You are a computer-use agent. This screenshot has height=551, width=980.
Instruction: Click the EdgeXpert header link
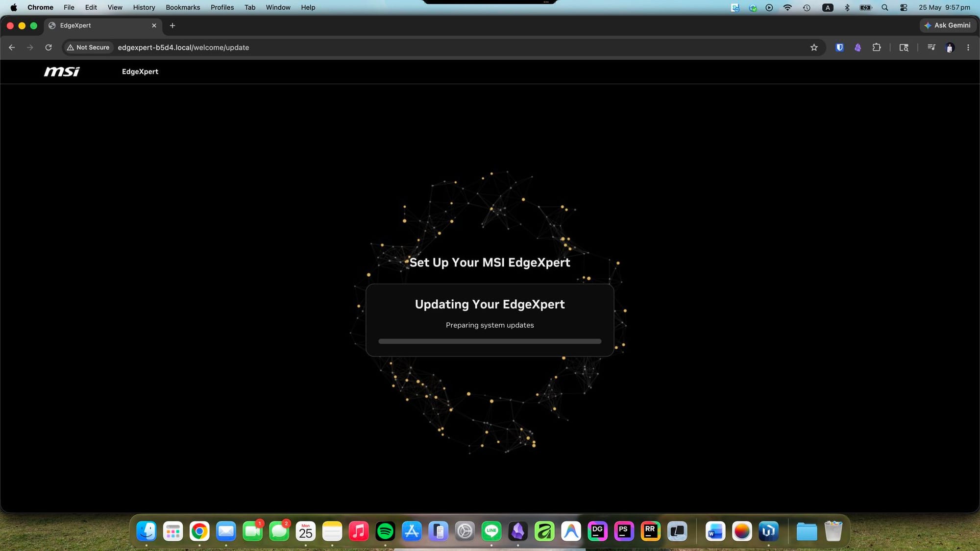[x=140, y=72]
